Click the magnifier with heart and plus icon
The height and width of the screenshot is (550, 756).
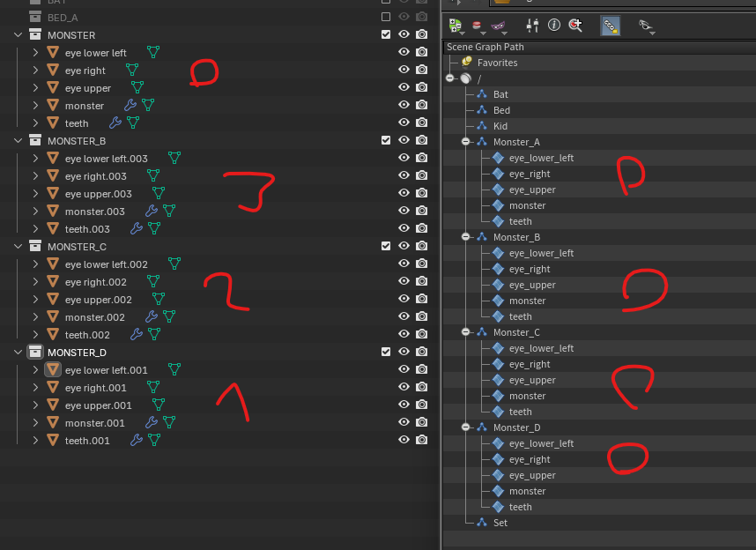(575, 25)
